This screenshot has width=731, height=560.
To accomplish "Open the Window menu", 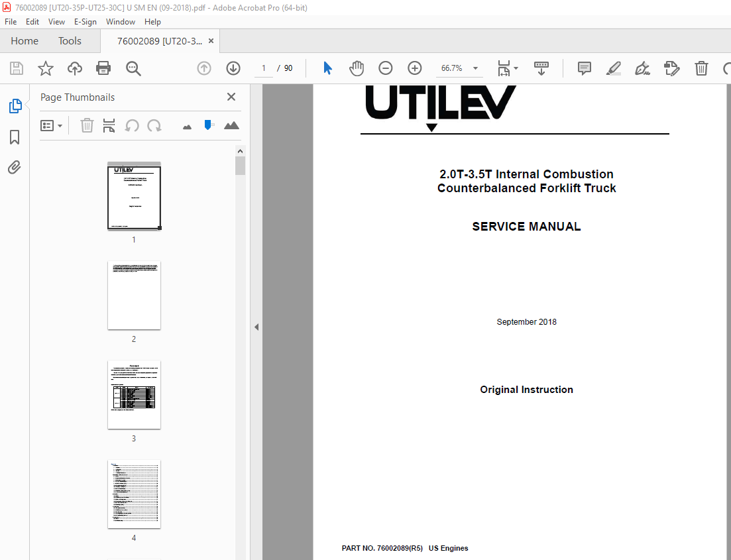I will point(120,22).
